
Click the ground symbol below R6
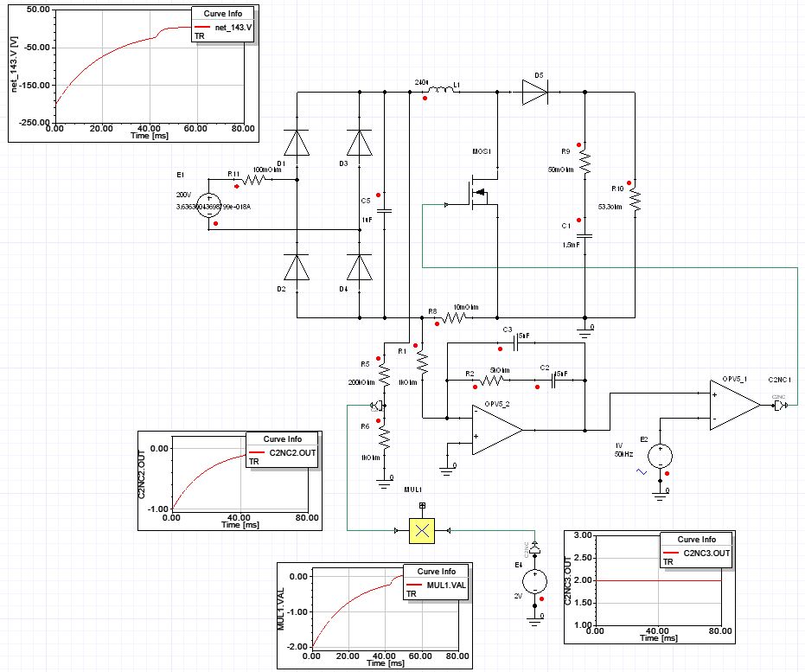(x=385, y=483)
